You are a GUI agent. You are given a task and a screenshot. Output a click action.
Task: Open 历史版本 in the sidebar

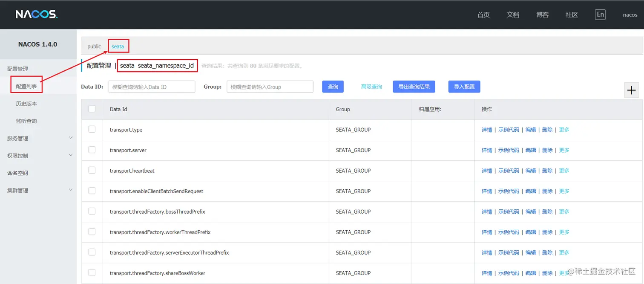pyautogui.click(x=26, y=104)
